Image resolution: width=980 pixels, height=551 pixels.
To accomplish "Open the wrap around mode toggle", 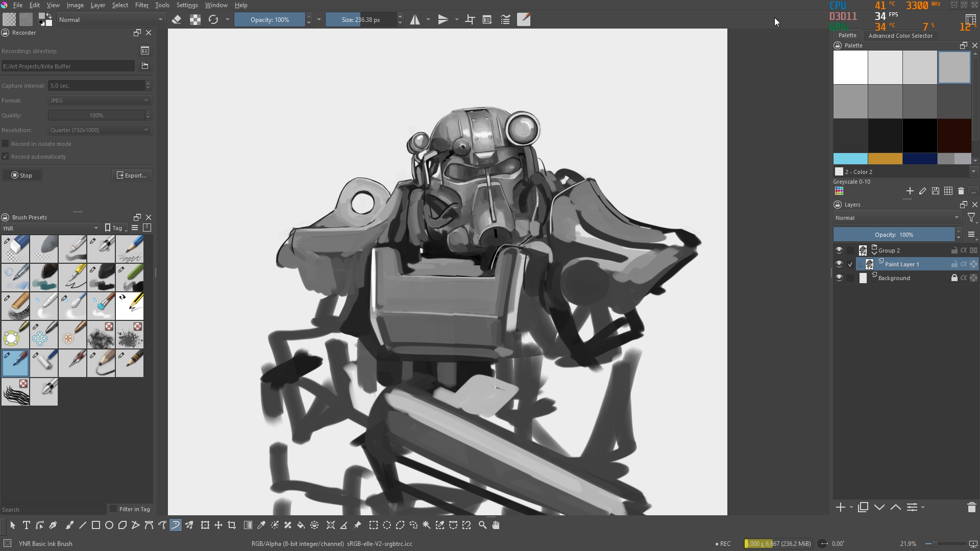I will pos(470,20).
